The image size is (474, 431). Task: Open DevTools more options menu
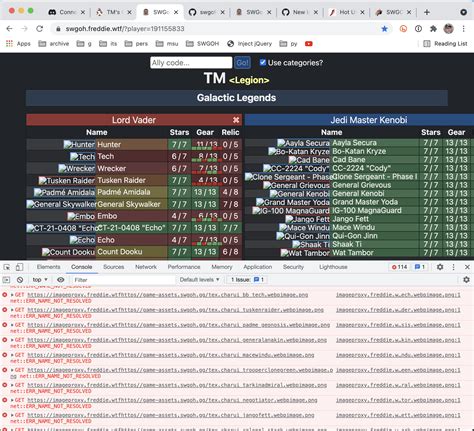453,267
